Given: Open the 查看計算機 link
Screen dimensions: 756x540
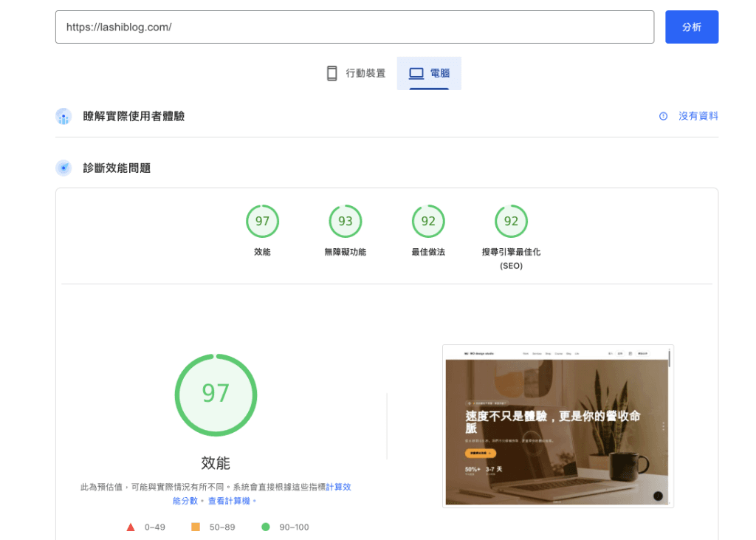Looking at the screenshot, I should click(230, 500).
